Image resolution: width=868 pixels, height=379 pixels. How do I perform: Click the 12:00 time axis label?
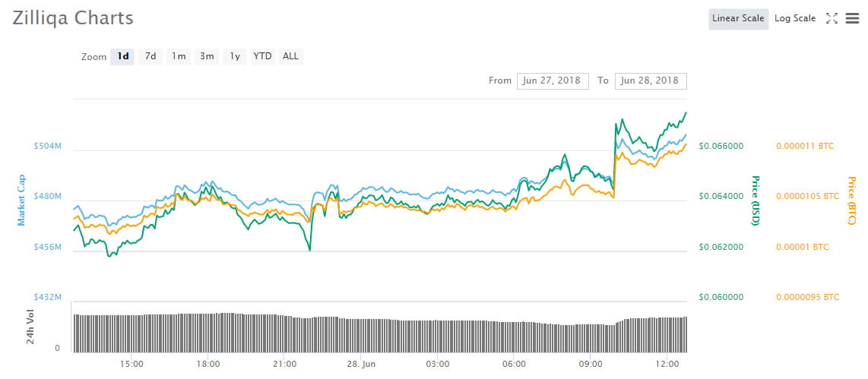point(667,364)
